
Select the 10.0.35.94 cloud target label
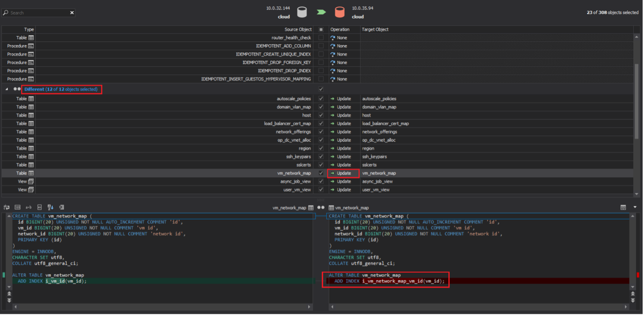click(x=363, y=12)
